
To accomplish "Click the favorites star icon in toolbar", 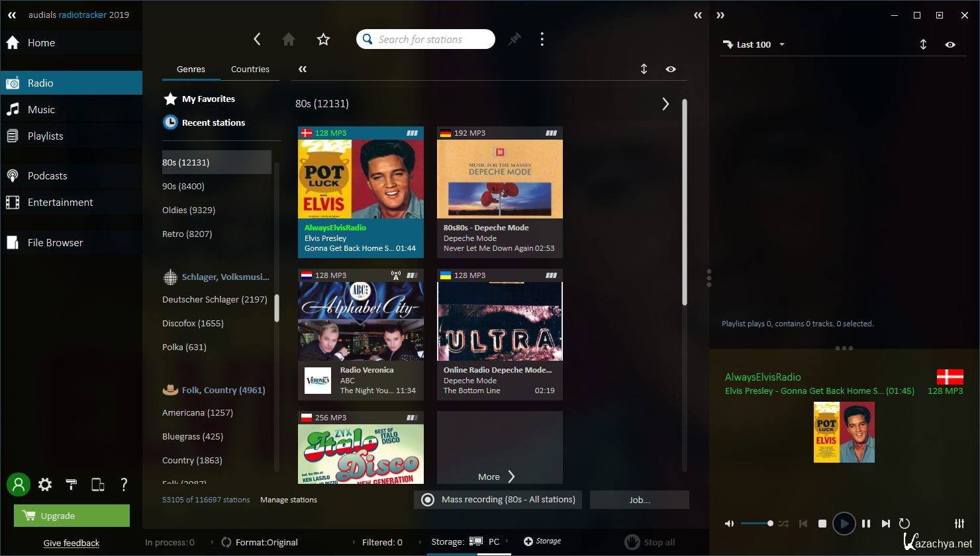I will coord(323,40).
